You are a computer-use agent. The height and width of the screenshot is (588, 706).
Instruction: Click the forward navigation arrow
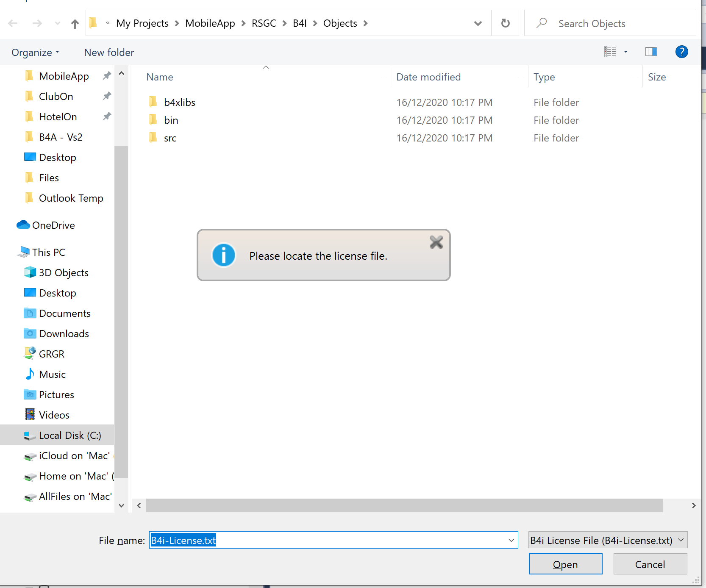37,23
